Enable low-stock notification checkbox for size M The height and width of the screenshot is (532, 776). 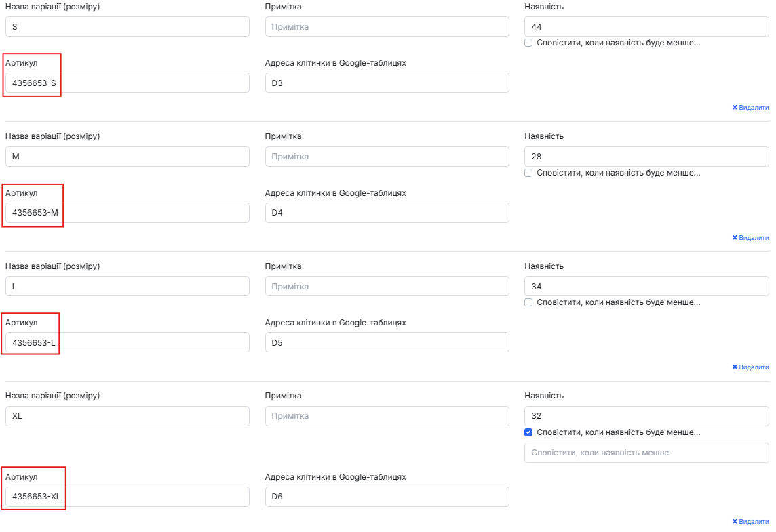[528, 173]
